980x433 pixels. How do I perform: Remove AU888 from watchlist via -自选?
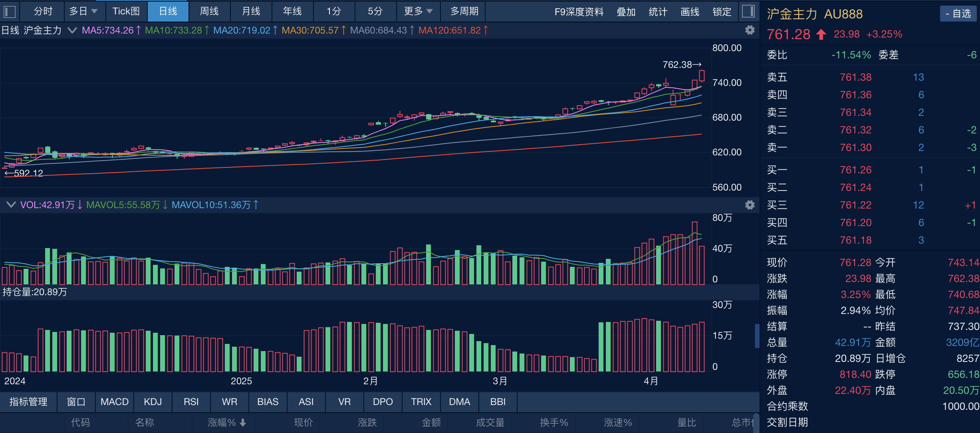point(958,13)
